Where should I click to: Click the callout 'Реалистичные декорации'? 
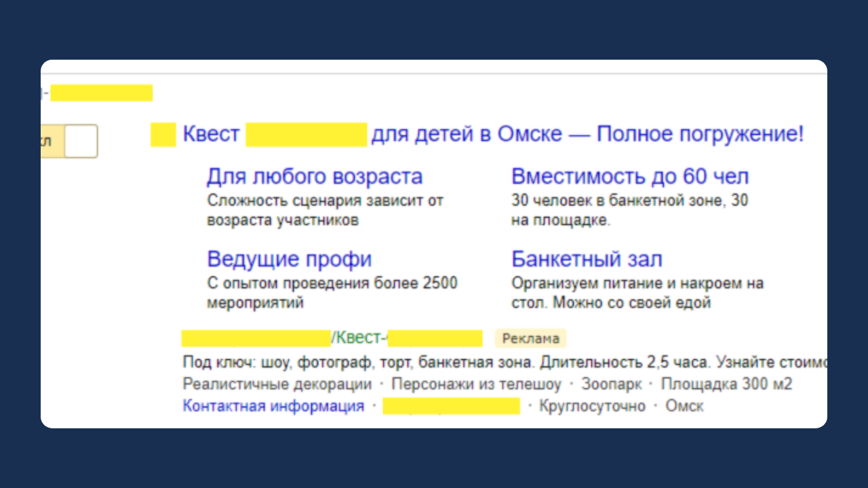277,384
